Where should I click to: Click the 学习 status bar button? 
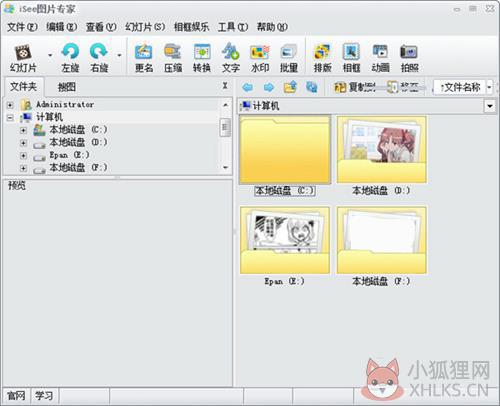pyautogui.click(x=44, y=396)
